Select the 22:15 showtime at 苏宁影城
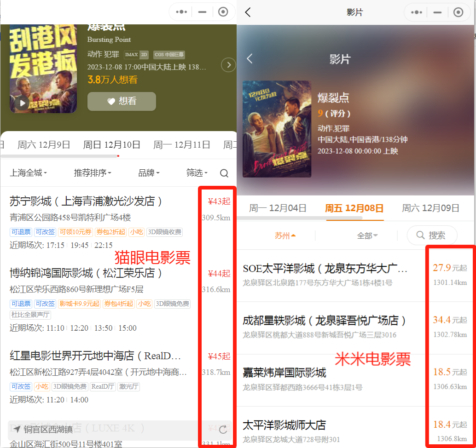This screenshot has height=448, width=476. click(104, 245)
